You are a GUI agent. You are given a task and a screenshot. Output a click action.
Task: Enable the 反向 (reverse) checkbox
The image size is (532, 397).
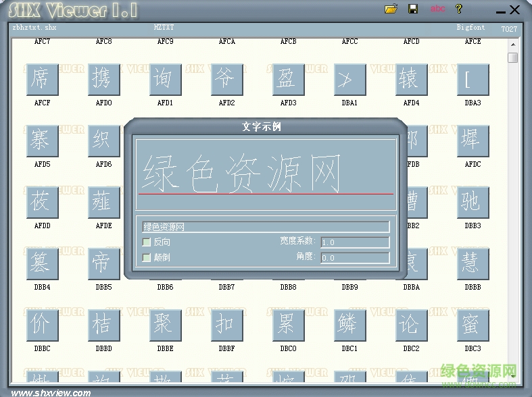coord(146,242)
